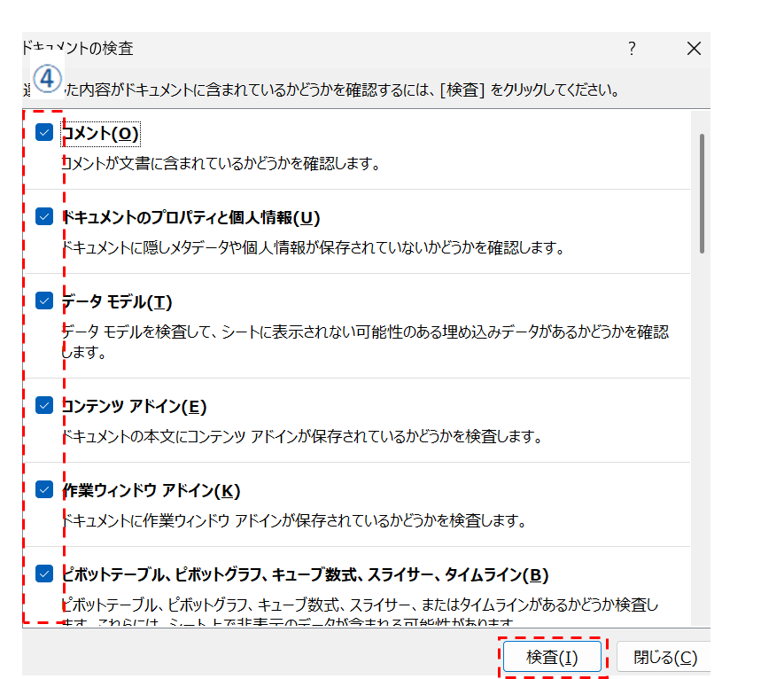Click the circled number 4 marker
This screenshot has width=784, height=679.
(46, 77)
